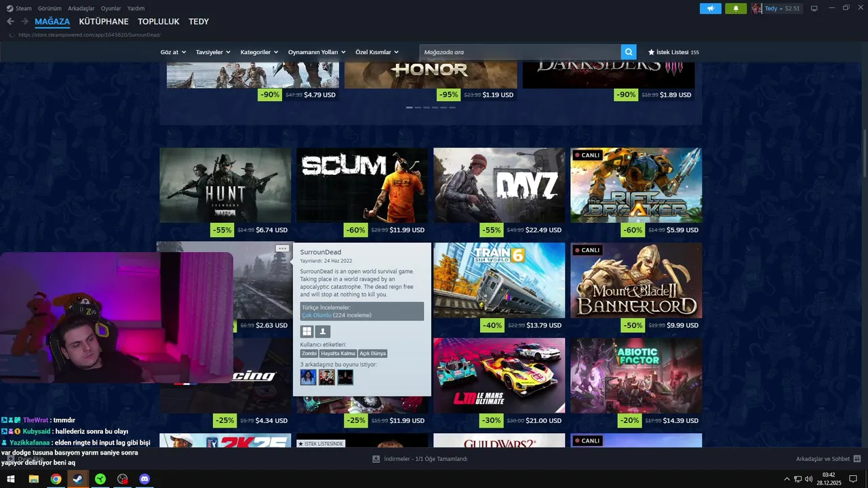The height and width of the screenshot is (488, 868).
Task: Click the store search magnifier button
Action: [x=629, y=52]
